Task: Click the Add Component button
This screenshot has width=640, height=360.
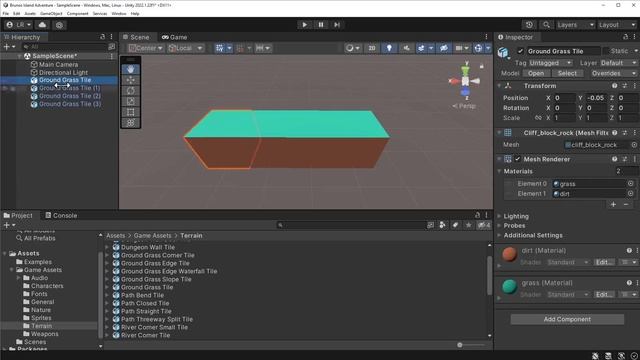Action: click(567, 319)
